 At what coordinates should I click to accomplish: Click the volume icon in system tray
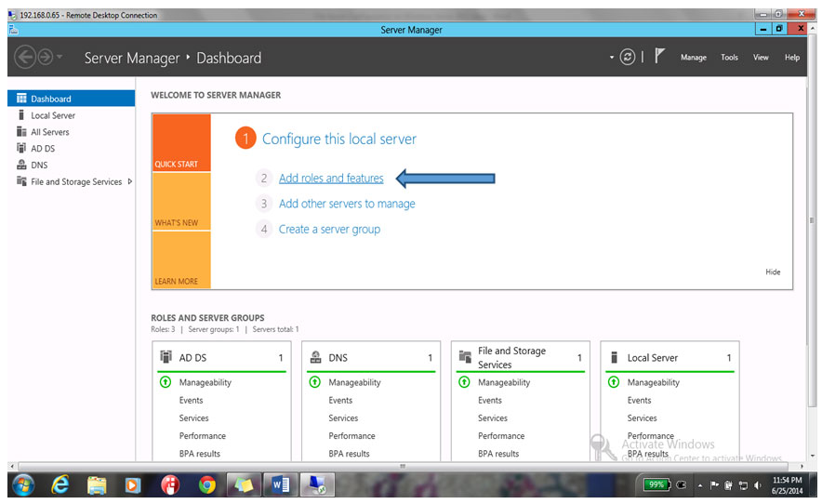pyautogui.click(x=757, y=485)
